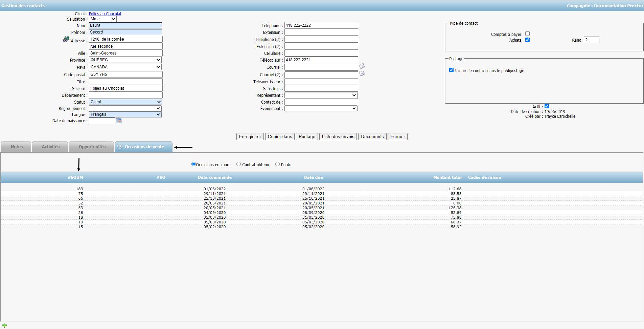Click amount 58.92 in row 15
This screenshot has width=644, height=329.
pos(456,227)
